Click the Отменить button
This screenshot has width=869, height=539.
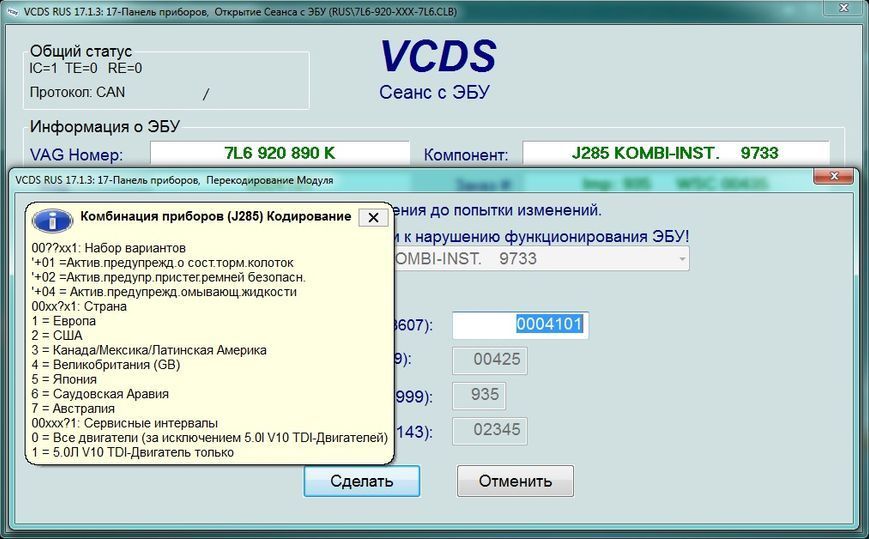(515, 481)
